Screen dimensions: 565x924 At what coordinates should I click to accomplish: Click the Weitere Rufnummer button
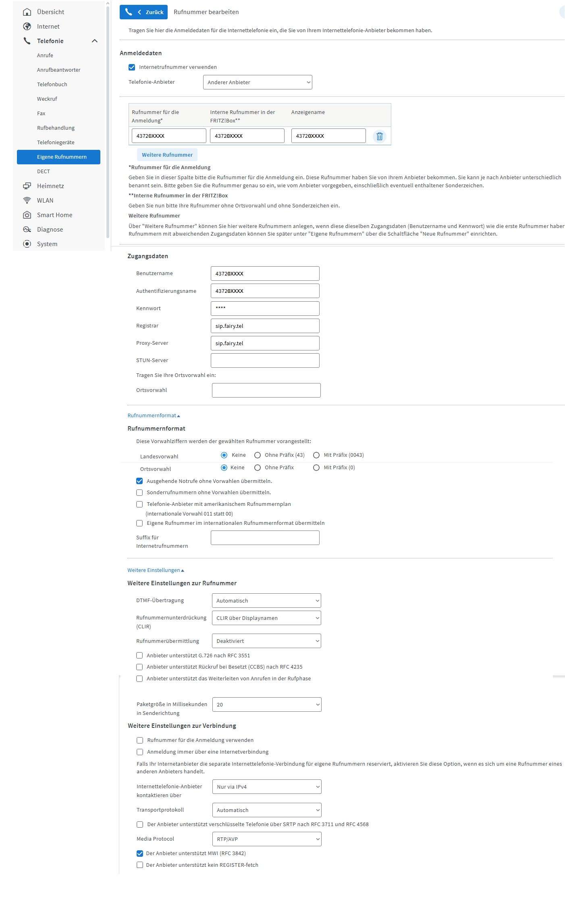pyautogui.click(x=167, y=155)
